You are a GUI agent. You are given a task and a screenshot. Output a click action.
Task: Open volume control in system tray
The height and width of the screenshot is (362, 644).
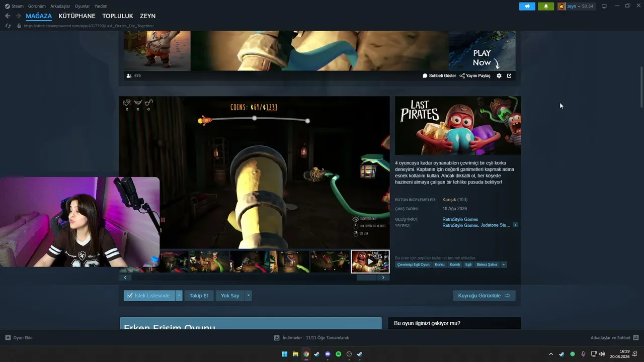point(602,354)
